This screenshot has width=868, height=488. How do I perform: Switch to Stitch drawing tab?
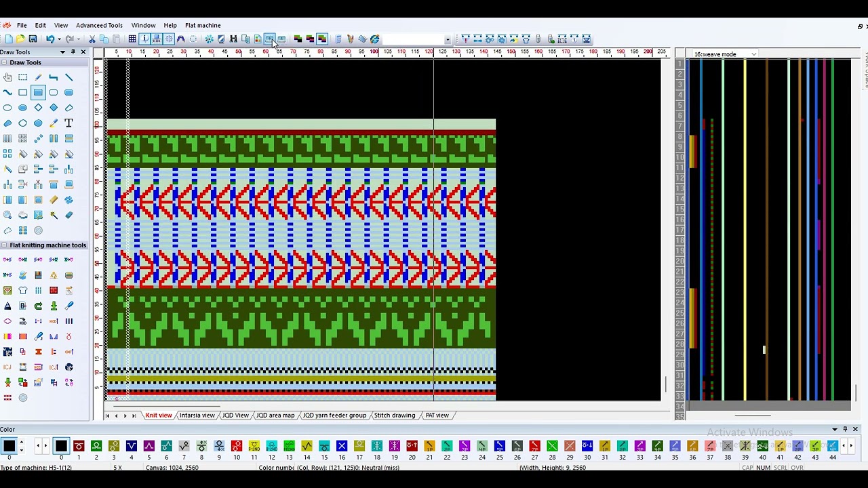[394, 415]
